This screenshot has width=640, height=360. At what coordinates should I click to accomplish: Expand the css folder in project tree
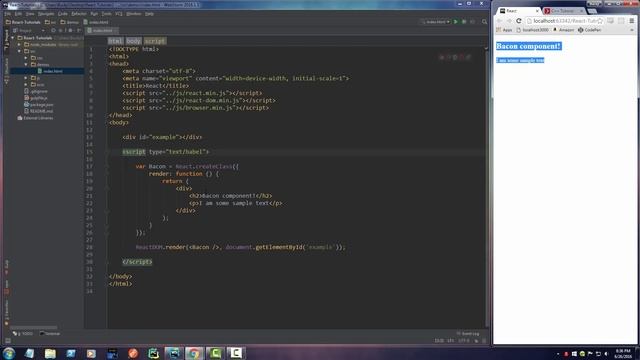26,58
